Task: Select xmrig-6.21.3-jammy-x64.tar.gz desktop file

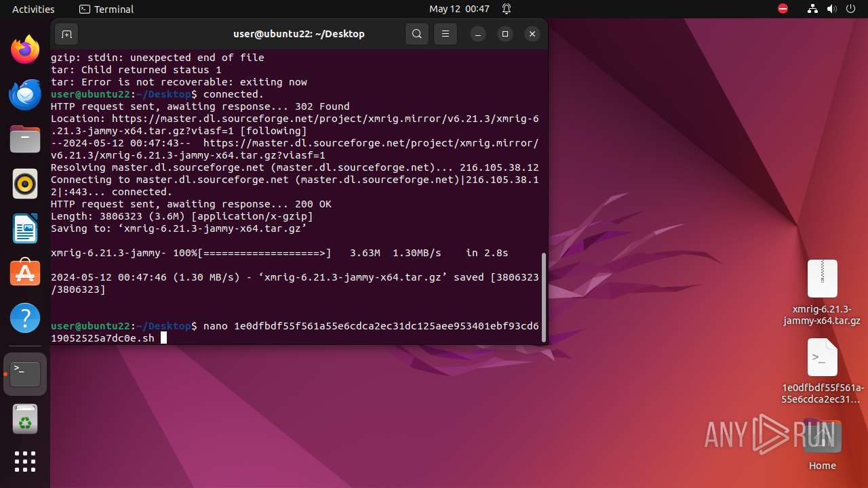Action: coord(822,293)
